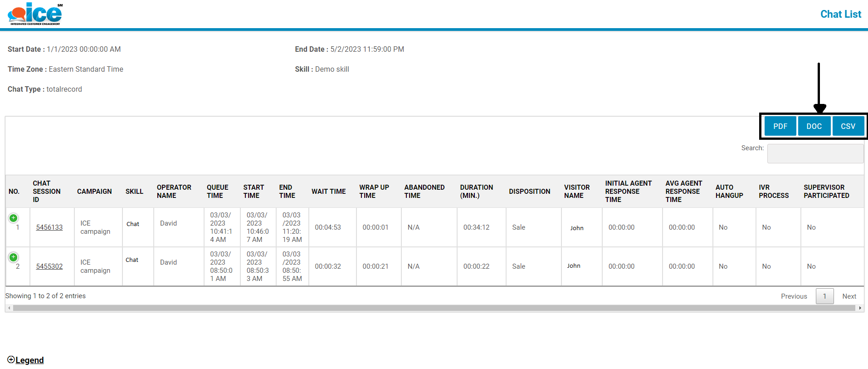Expand row 1 details with green plus

(x=14, y=218)
